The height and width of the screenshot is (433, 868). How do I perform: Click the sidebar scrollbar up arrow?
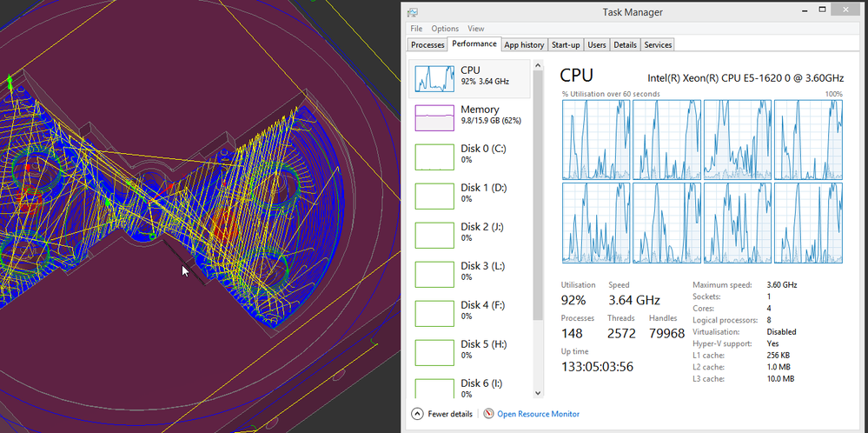coord(538,65)
